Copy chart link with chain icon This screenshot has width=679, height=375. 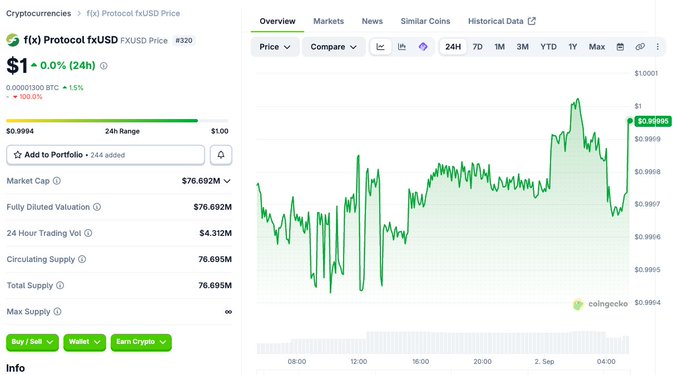(640, 47)
